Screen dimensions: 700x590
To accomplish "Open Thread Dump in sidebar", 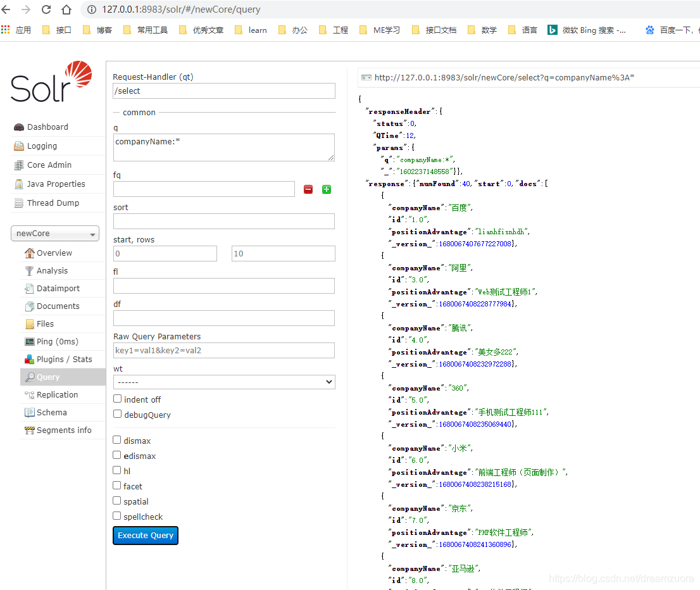I will tap(58, 203).
